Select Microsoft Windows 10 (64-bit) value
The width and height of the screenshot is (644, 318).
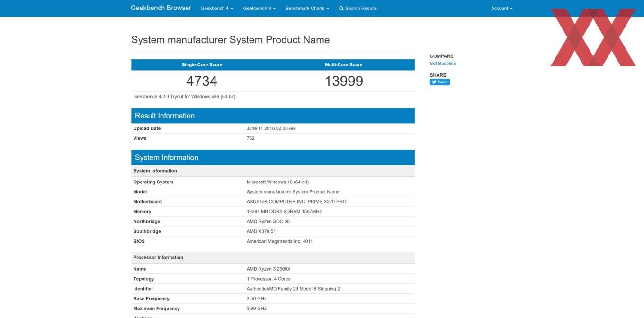pos(277,182)
